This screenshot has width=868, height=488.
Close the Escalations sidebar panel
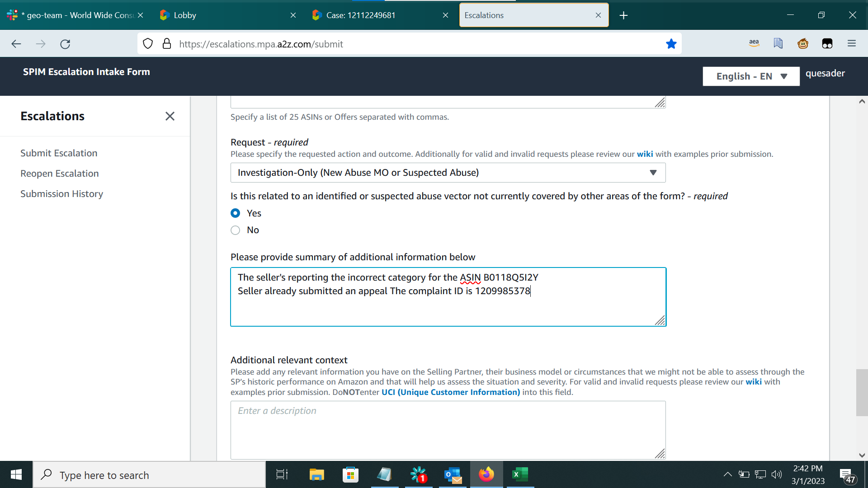tap(170, 116)
